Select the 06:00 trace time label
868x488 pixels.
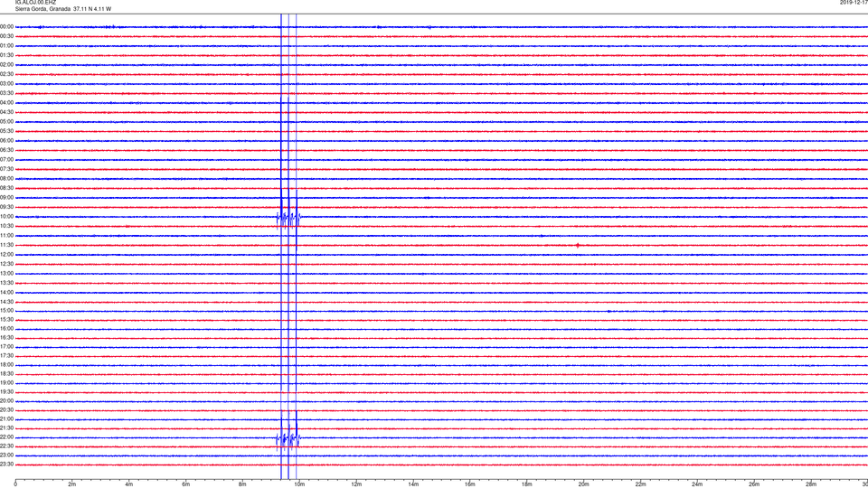click(6, 141)
